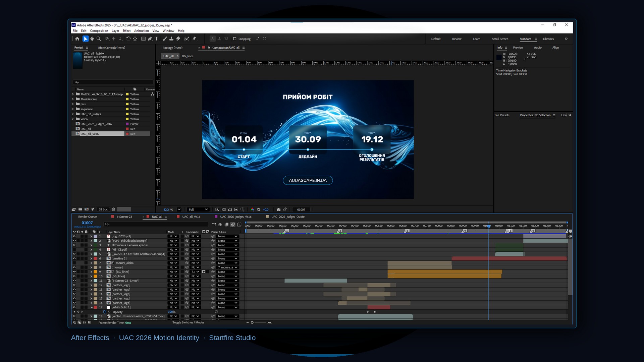This screenshot has width=644, height=362.
Task: Hide the logo 2026.pdf layer
Action: [74, 236]
